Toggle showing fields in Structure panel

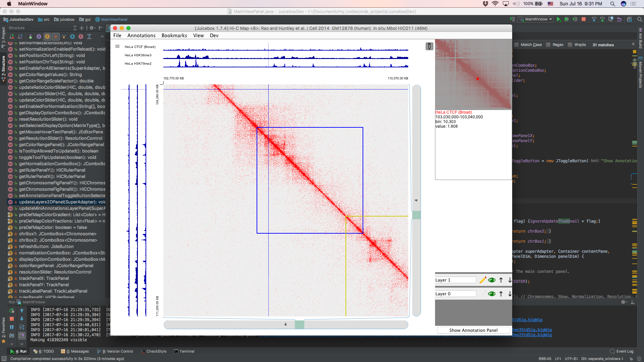click(x=47, y=37)
